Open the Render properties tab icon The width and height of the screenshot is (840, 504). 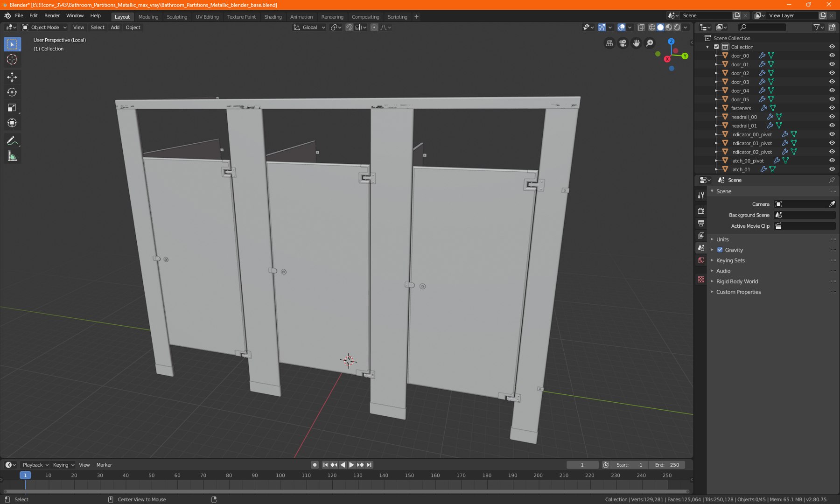pyautogui.click(x=701, y=211)
